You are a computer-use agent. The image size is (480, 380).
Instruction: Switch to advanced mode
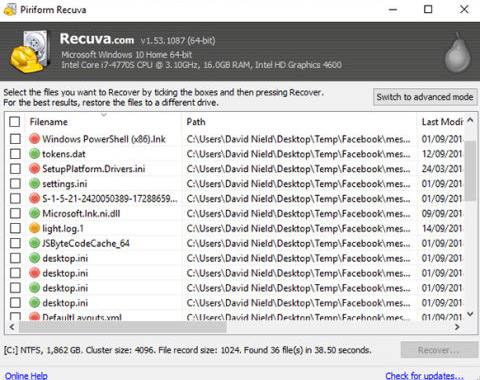click(x=425, y=97)
